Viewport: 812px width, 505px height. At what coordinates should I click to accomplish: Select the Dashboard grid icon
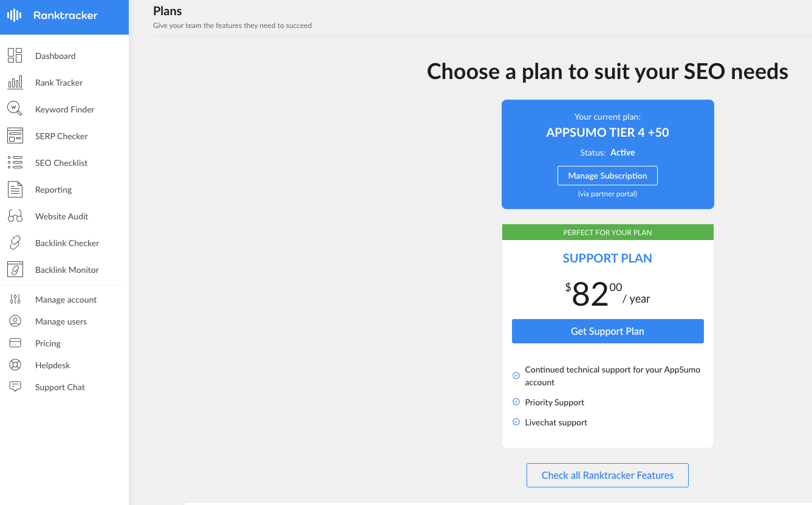(x=15, y=55)
